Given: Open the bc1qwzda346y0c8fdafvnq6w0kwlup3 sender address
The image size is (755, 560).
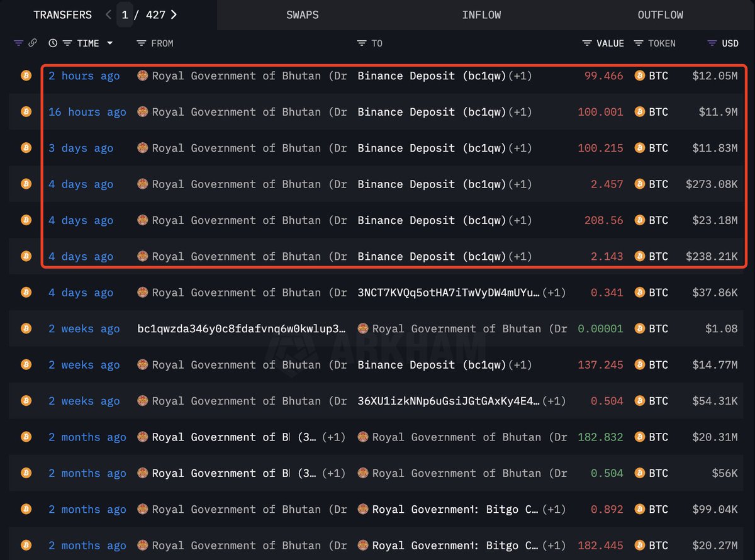Looking at the screenshot, I should pos(241,328).
